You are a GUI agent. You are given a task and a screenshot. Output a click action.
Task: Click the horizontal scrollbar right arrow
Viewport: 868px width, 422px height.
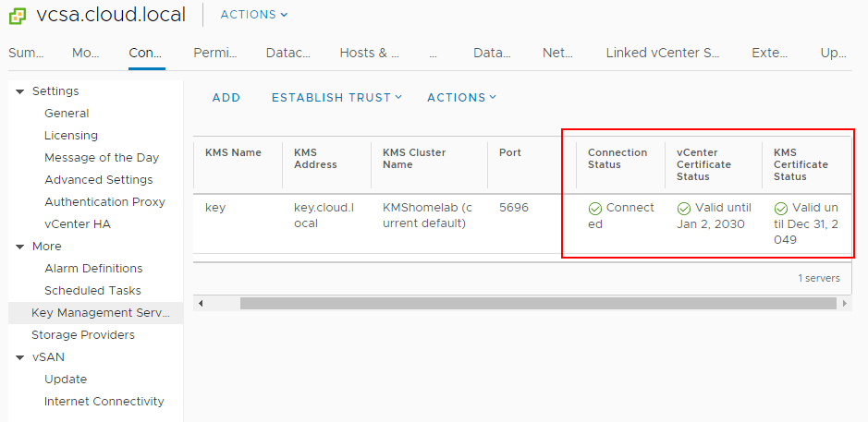click(845, 304)
